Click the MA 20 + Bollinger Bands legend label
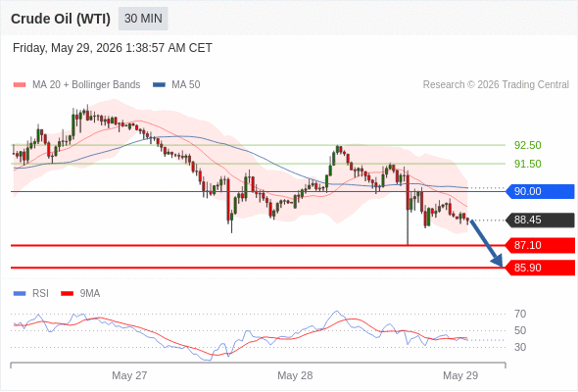Image resolution: width=578 pixels, height=392 pixels. tap(86, 85)
